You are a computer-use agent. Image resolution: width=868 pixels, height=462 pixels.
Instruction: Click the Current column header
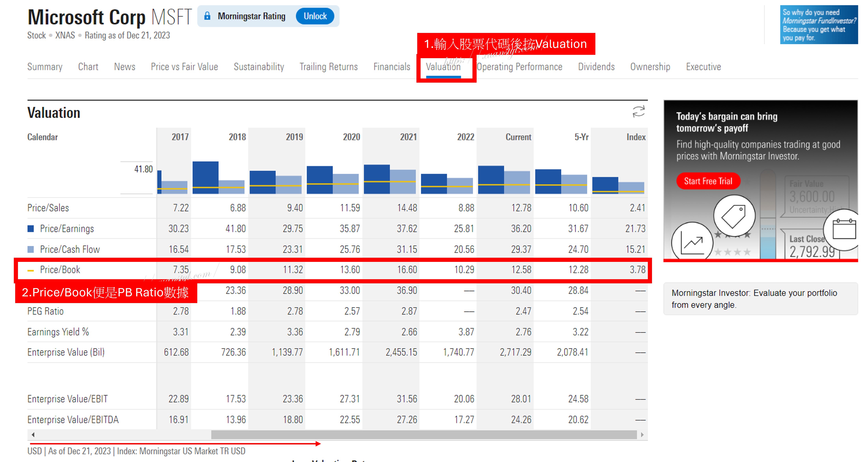(x=518, y=137)
